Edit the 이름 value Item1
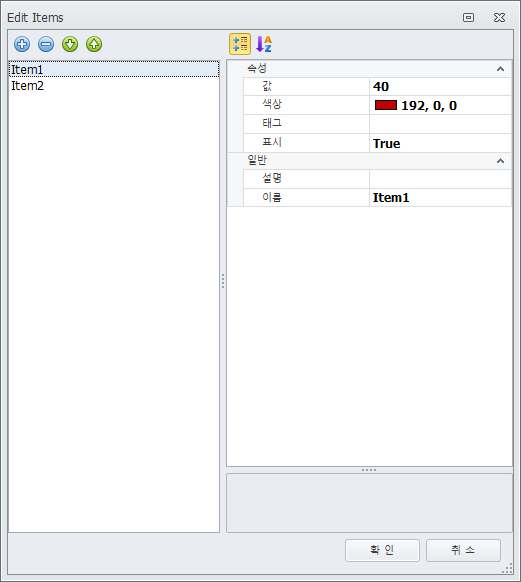 [x=440, y=197]
